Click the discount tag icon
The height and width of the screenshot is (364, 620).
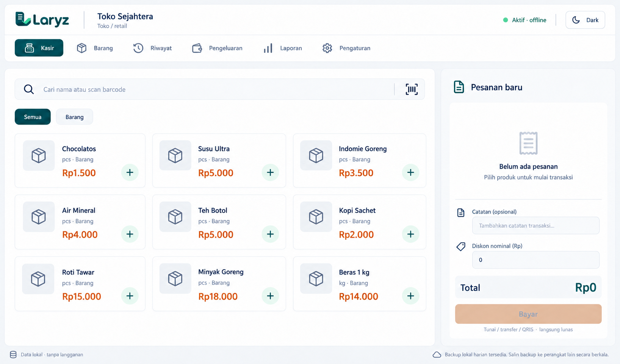click(x=461, y=247)
